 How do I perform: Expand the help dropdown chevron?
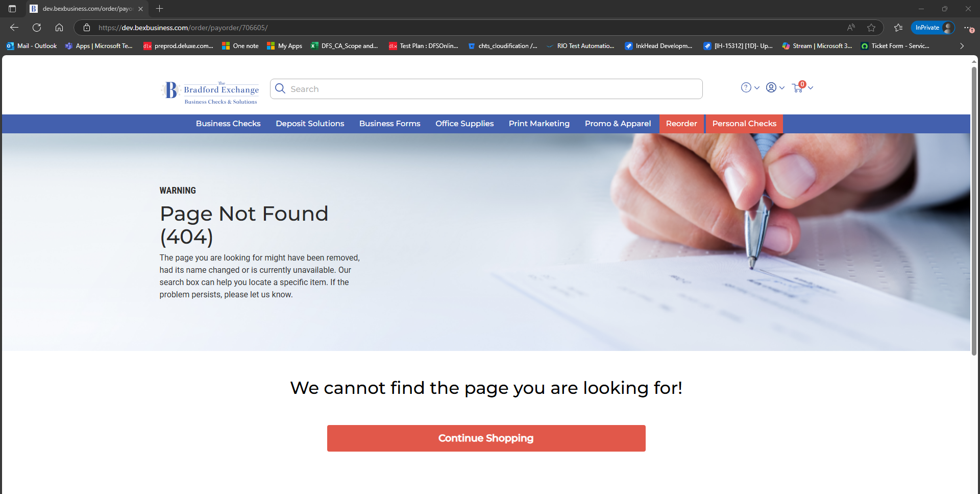pyautogui.click(x=757, y=88)
